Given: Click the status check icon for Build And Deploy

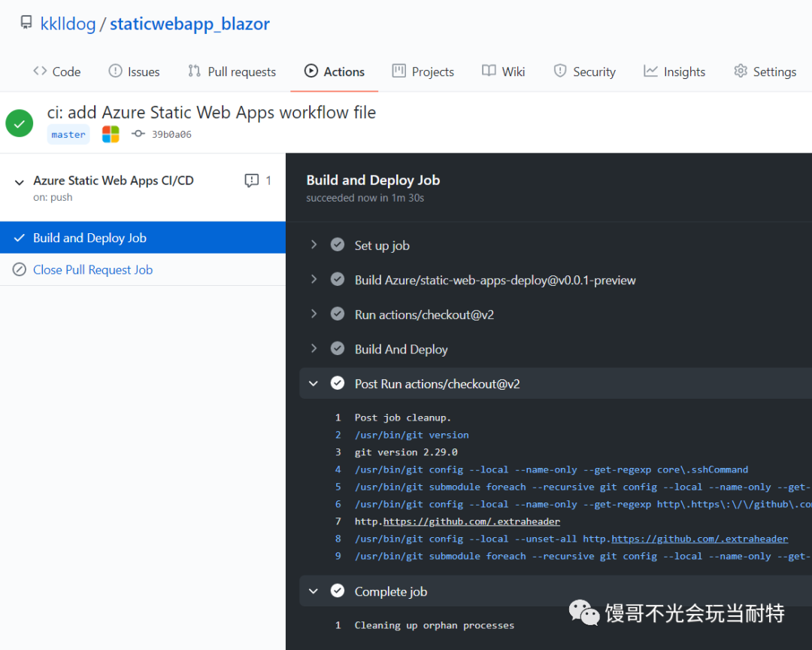Looking at the screenshot, I should click(338, 348).
